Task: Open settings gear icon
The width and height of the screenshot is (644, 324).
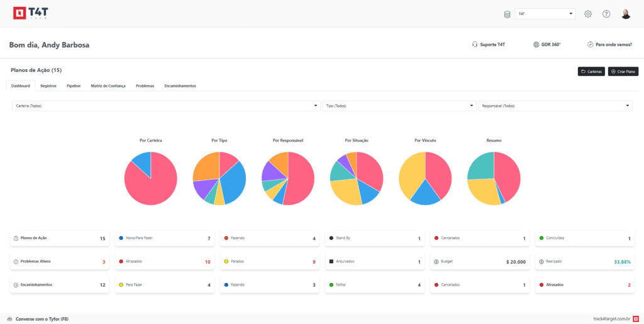Action: [x=588, y=14]
